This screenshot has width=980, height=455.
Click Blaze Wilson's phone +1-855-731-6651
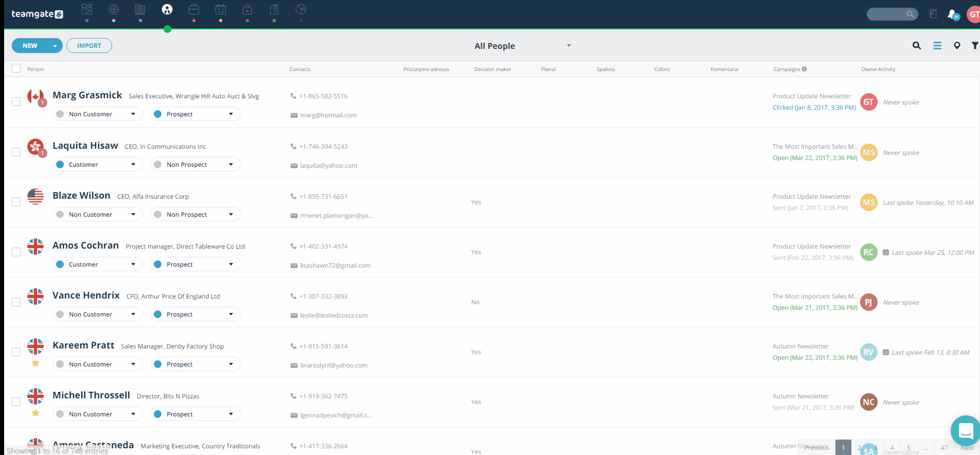click(x=323, y=197)
